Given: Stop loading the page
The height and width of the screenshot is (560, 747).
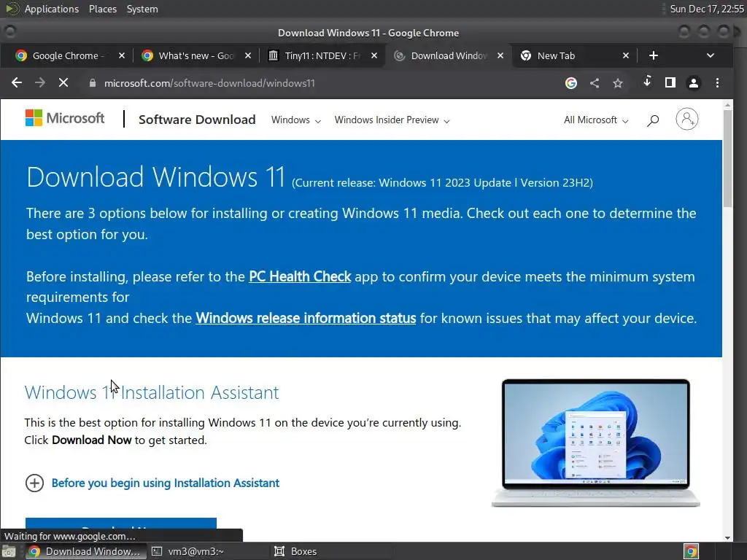Looking at the screenshot, I should (x=63, y=83).
